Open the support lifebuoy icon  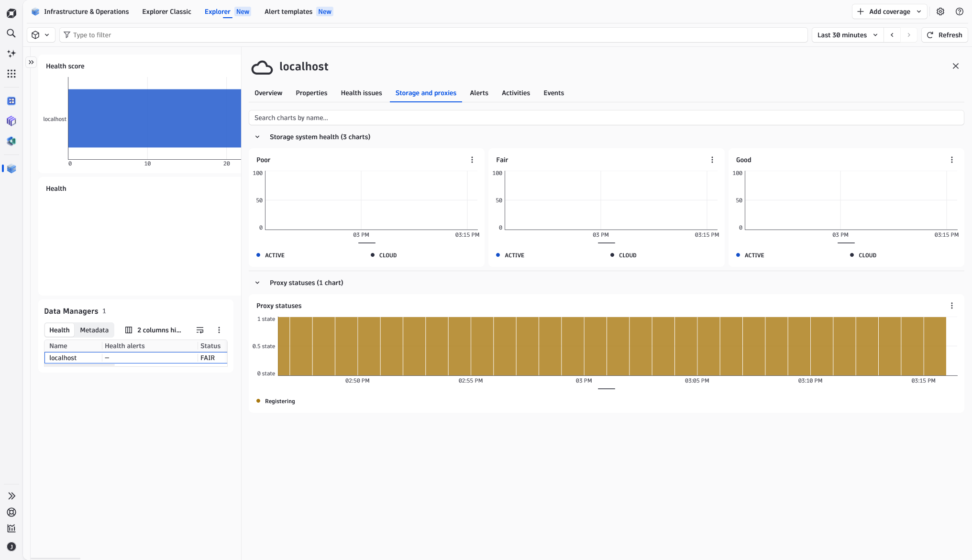pos(11,512)
